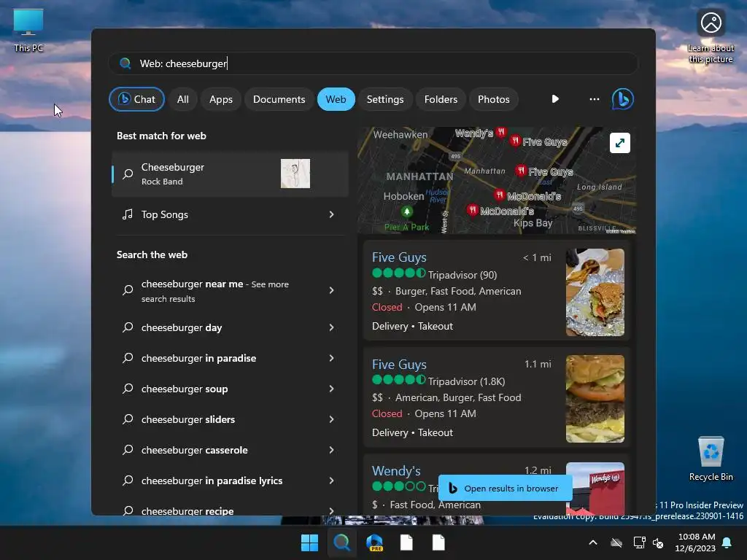Open Cheeseburger band thumbnail image
The image size is (747, 560).
pos(295,174)
